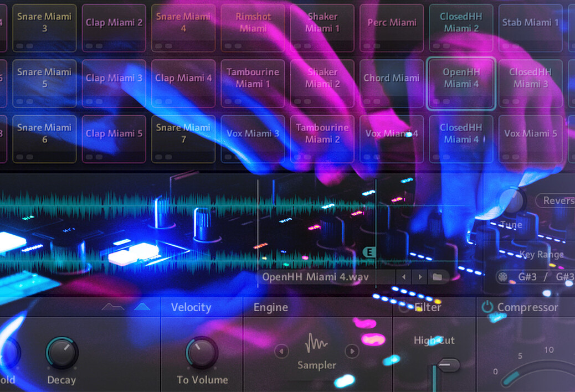Select the Snare Miami 4 pad
This screenshot has height=392, width=575.
(x=183, y=28)
